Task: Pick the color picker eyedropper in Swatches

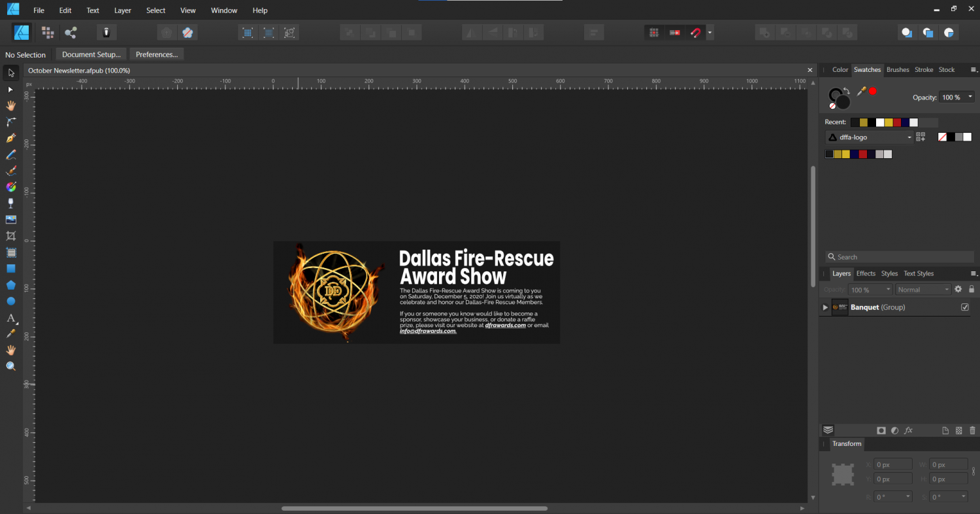Action: (x=861, y=92)
